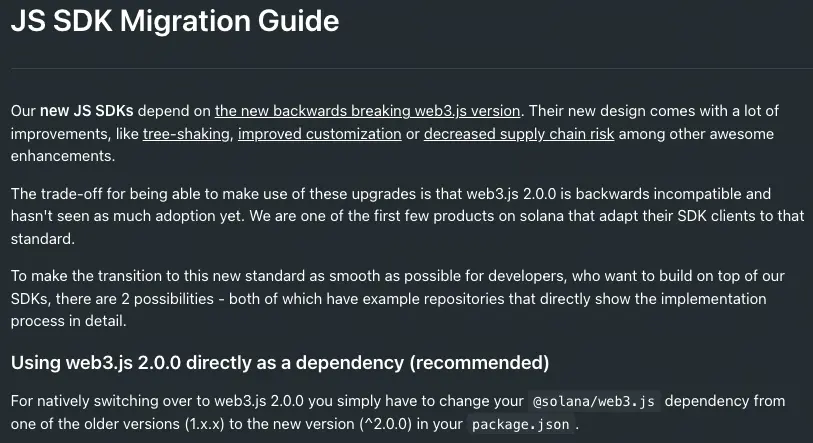Image resolution: width=813 pixels, height=443 pixels.
Task: Open the new backwards breaking web3.js version link
Action: (367, 111)
